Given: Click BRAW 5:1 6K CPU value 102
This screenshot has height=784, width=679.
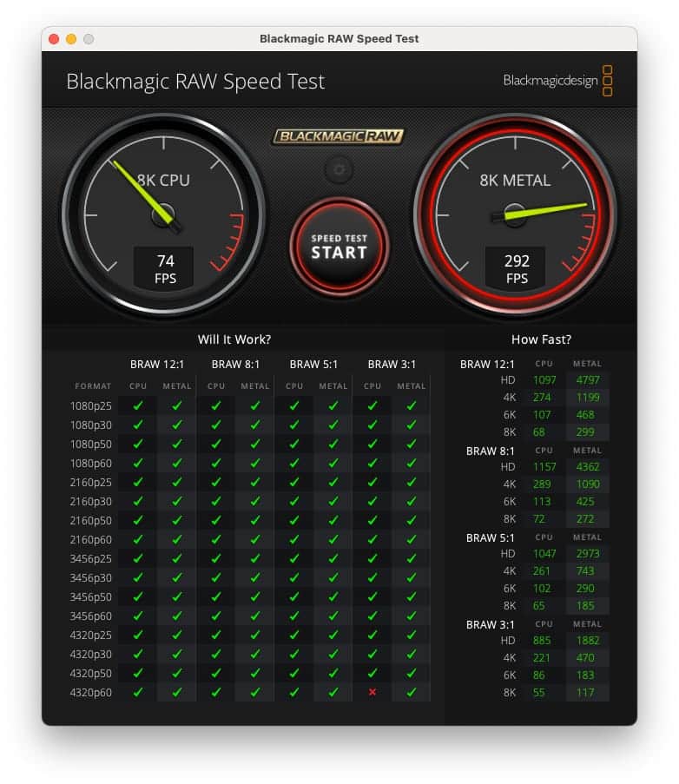Looking at the screenshot, I should 542,589.
